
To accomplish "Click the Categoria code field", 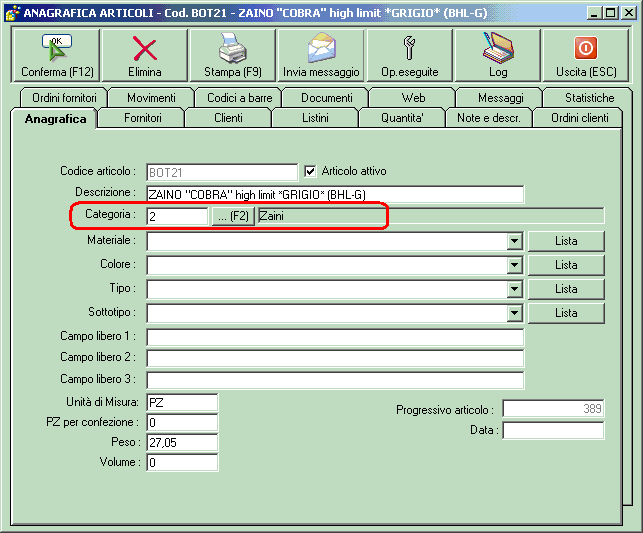I will tap(177, 216).
